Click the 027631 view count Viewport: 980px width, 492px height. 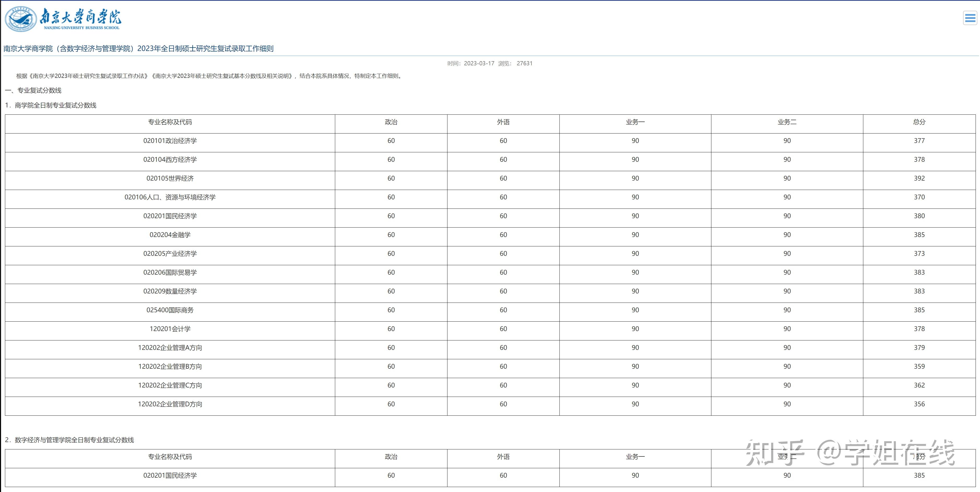click(x=524, y=63)
